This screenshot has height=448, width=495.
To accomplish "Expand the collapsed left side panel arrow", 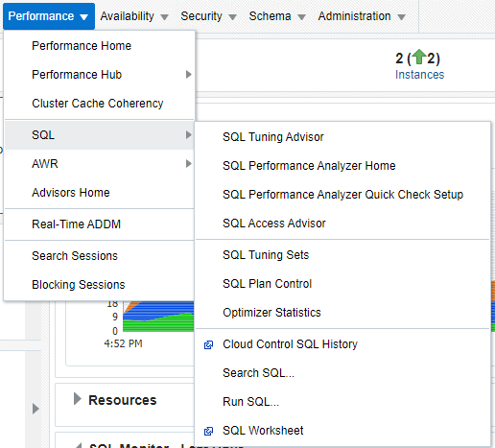I will (x=35, y=409).
